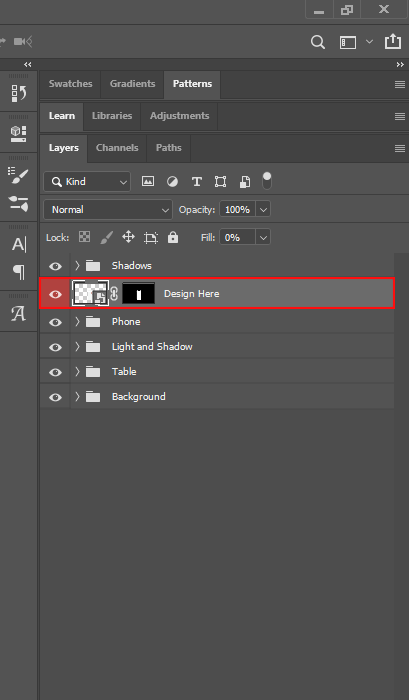Viewport: 409px width, 700px height.
Task: Open the Glyphs panel icon
Action: click(18, 313)
